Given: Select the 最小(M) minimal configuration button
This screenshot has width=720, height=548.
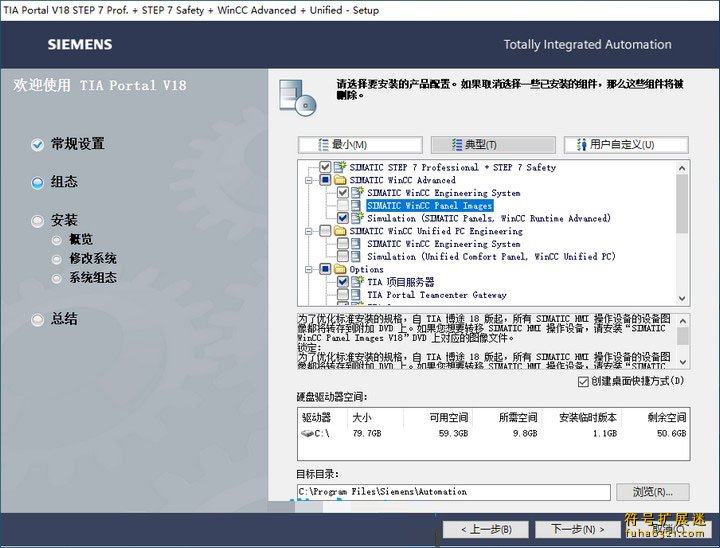Looking at the screenshot, I should pos(360,145).
